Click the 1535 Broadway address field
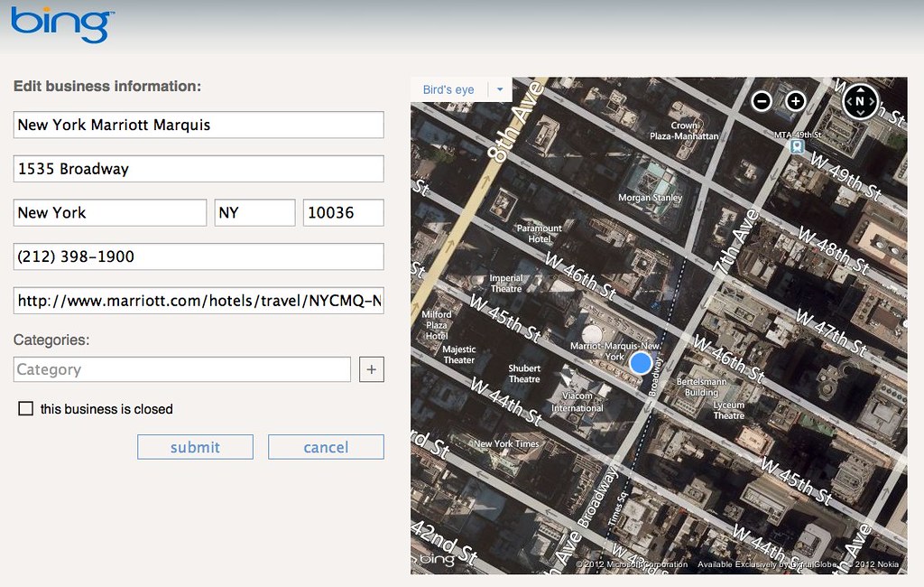Screen dimensions: 924x587 tap(199, 169)
